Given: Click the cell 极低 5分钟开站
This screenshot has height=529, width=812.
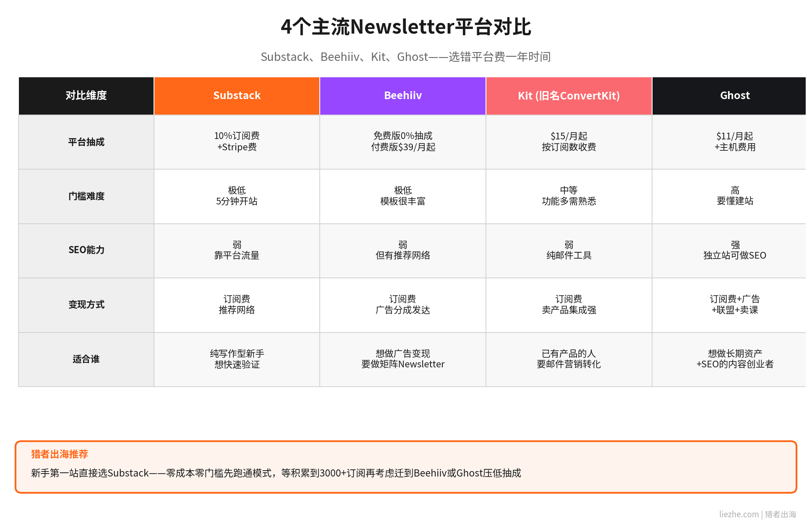Looking at the screenshot, I should pyautogui.click(x=237, y=196).
